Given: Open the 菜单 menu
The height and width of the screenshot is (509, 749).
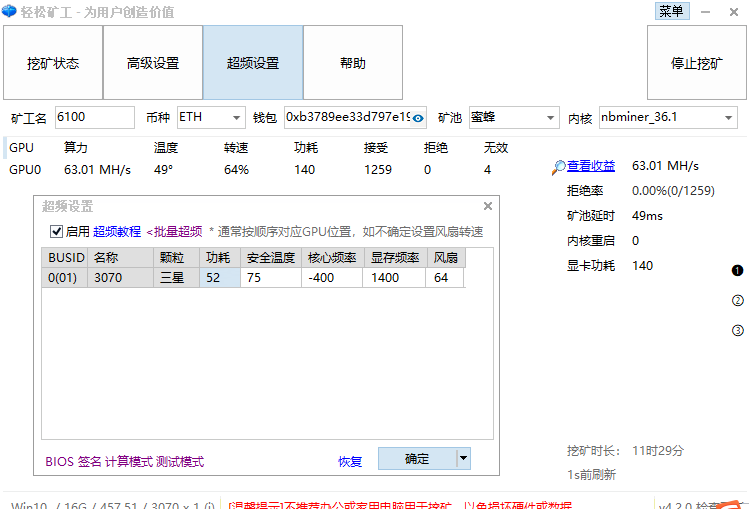Looking at the screenshot, I should pyautogui.click(x=672, y=11).
